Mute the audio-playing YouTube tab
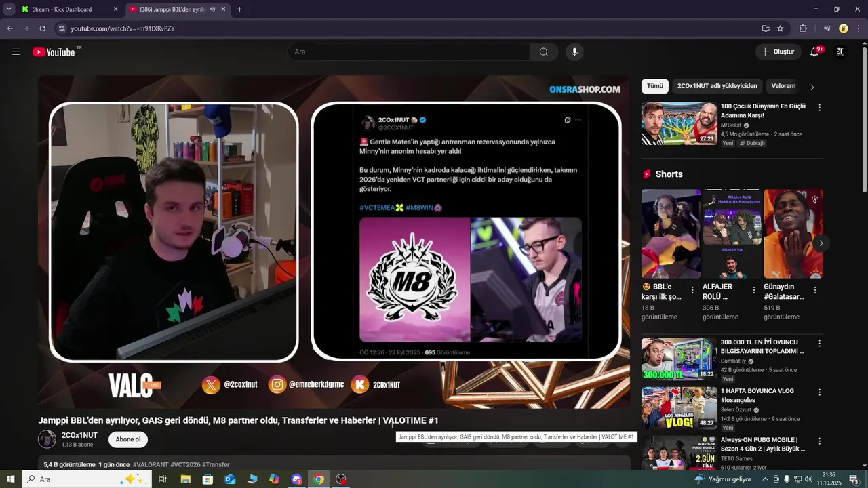 click(x=213, y=9)
